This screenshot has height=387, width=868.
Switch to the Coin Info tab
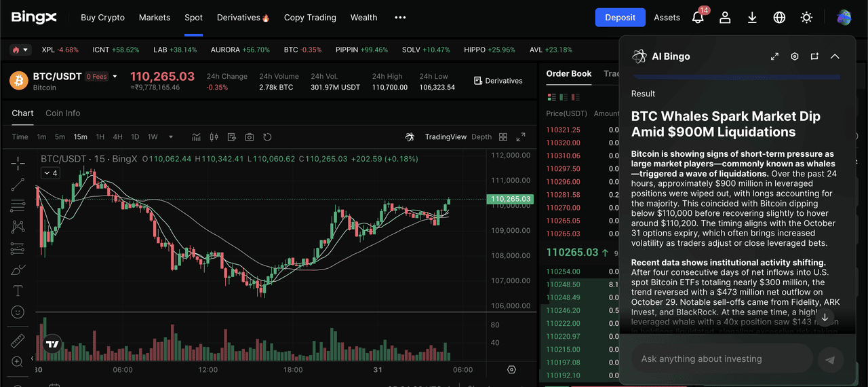point(62,113)
